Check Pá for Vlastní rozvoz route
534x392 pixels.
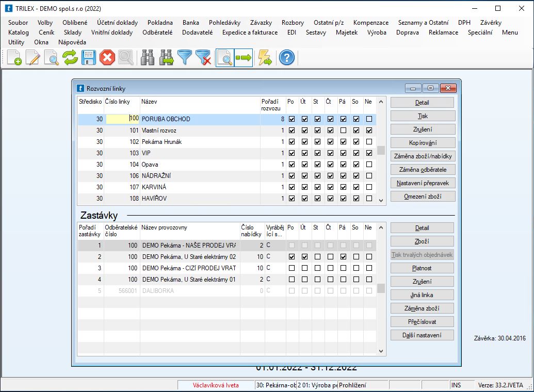tap(343, 130)
